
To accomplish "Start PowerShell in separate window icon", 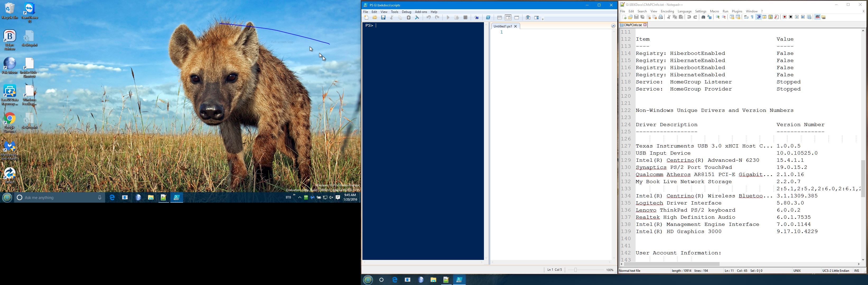I will [488, 17].
